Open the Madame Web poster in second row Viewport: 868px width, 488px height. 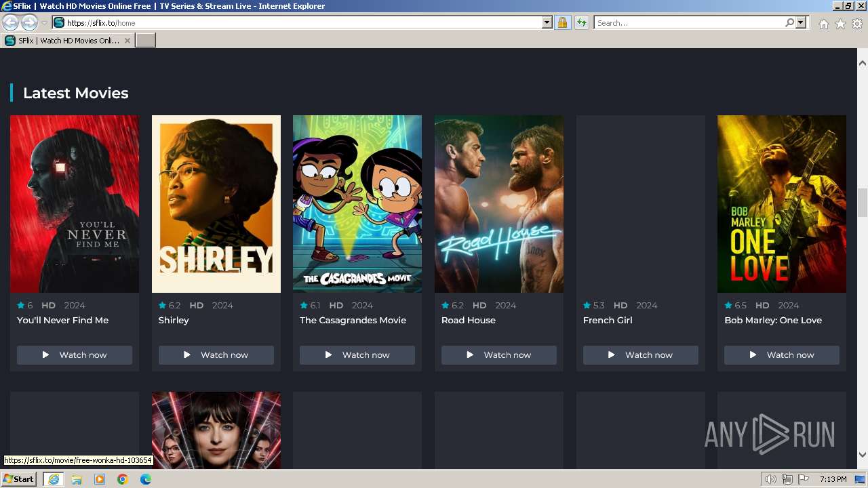[x=216, y=430]
